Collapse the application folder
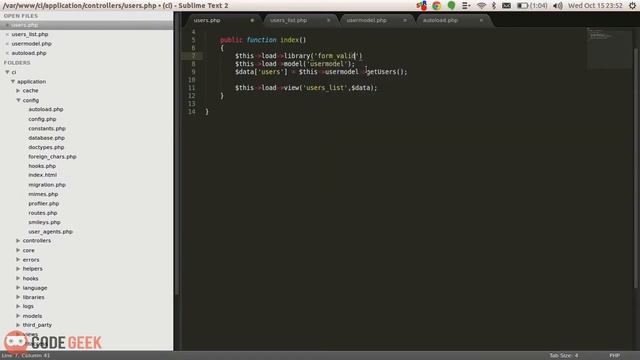Image resolution: width=640 pixels, height=360 pixels. click(x=13, y=81)
